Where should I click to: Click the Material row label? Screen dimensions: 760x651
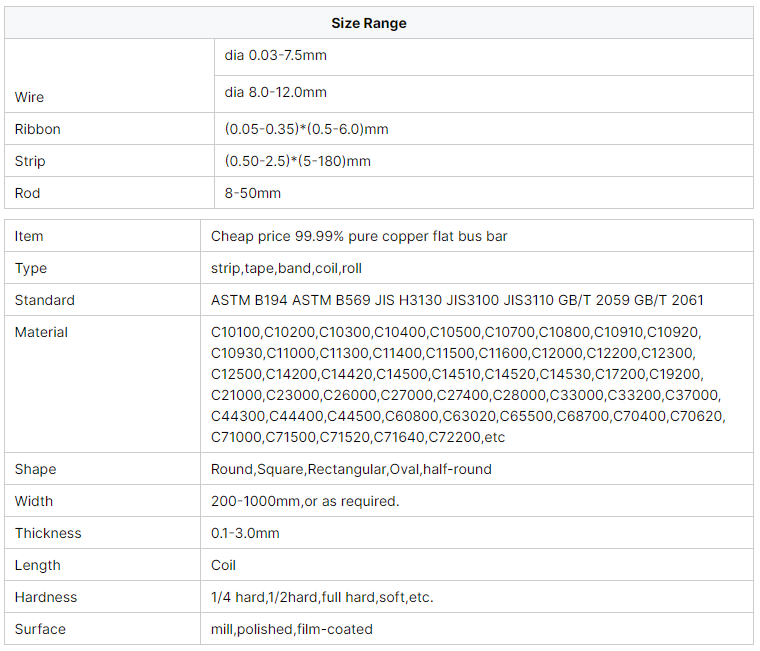pyautogui.click(x=41, y=332)
